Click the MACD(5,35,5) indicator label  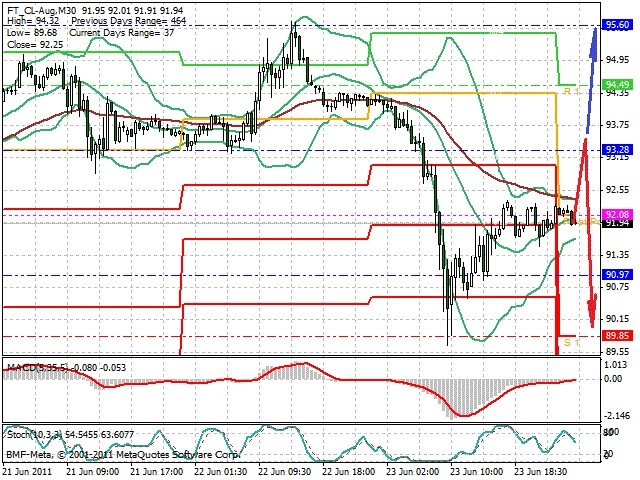point(38,367)
